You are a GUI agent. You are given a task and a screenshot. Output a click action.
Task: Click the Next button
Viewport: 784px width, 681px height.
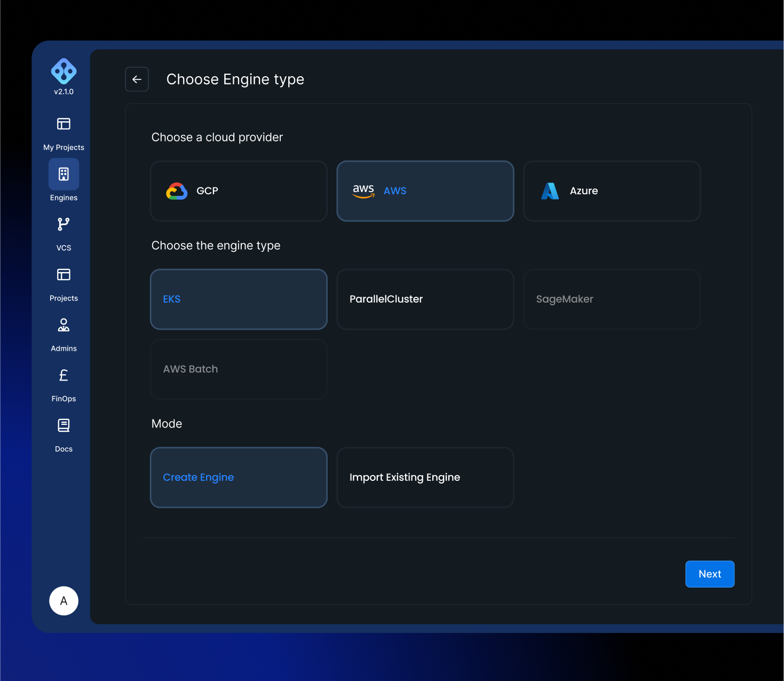pos(710,574)
